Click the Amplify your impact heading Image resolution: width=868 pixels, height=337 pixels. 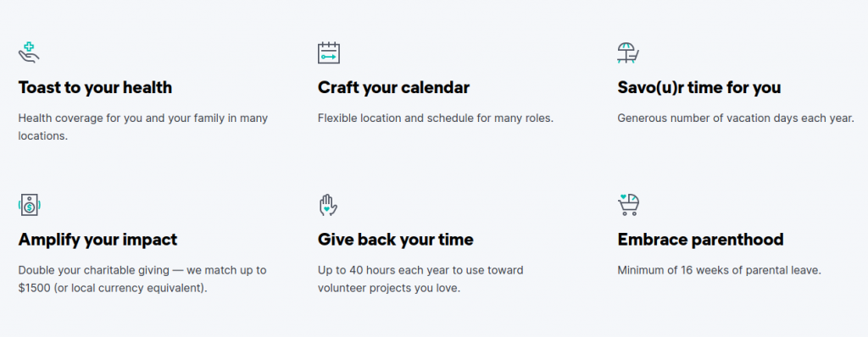98,240
